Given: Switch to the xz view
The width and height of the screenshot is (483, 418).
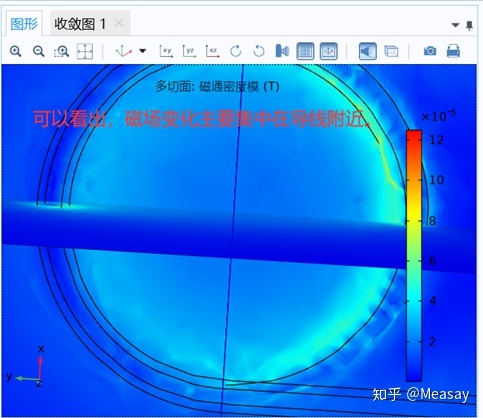Looking at the screenshot, I should 212,51.
